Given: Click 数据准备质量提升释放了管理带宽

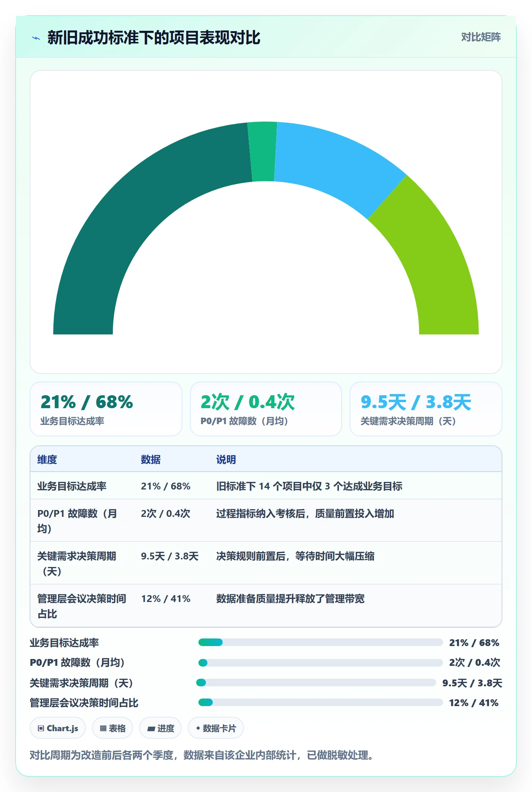Looking at the screenshot, I should tap(290, 599).
